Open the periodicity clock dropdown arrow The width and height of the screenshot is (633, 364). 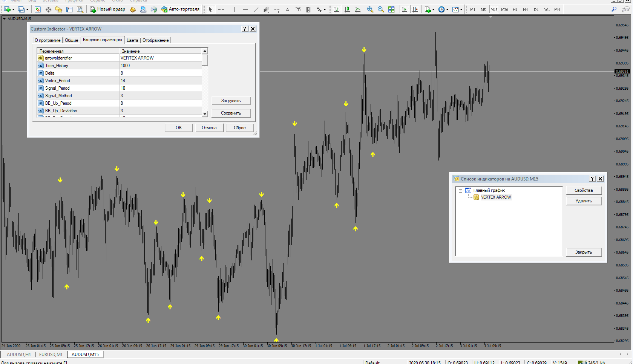pos(448,10)
